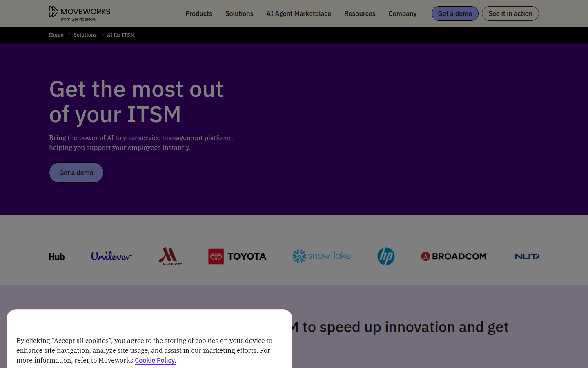Click the See it in action button
The image size is (588, 368).
tap(510, 13)
